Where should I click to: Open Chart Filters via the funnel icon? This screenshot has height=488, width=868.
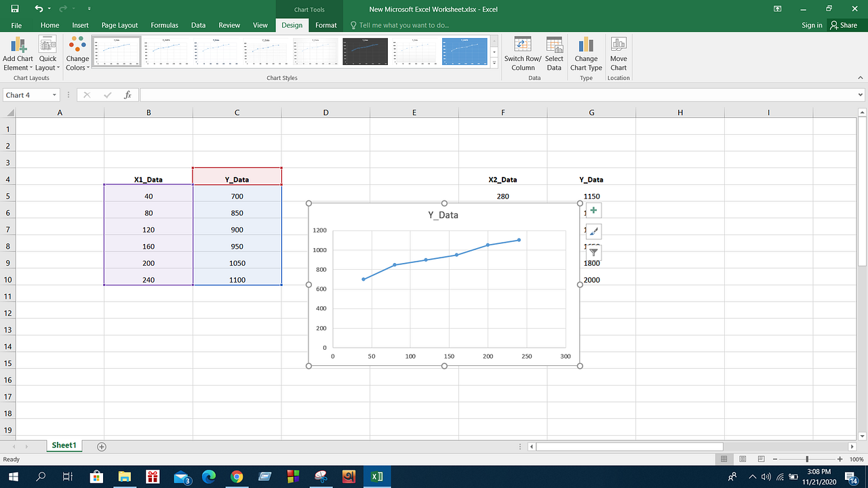(593, 252)
